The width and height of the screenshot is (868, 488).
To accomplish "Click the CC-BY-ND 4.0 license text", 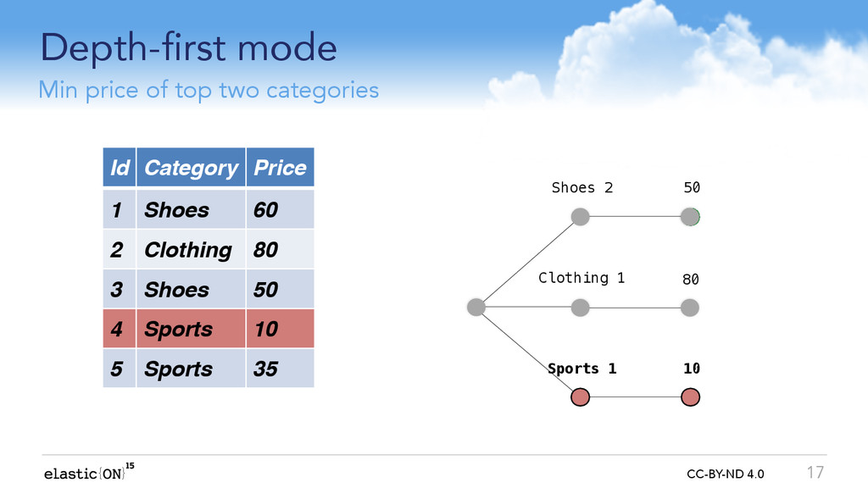I will (726, 474).
